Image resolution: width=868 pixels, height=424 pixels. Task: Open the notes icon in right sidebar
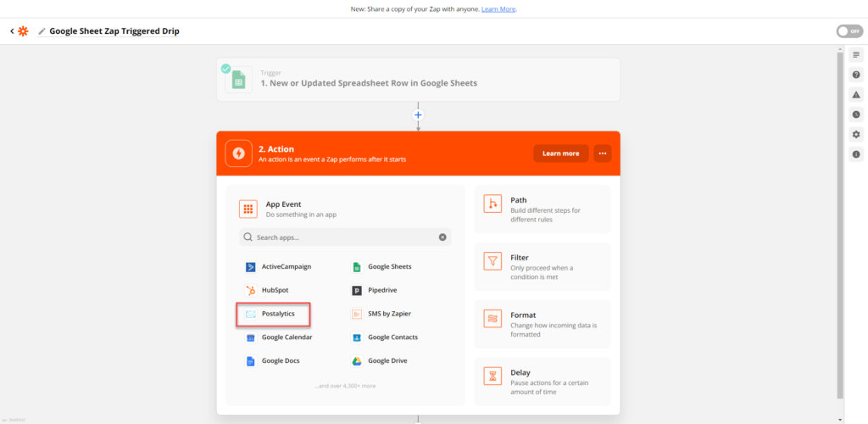(856, 54)
